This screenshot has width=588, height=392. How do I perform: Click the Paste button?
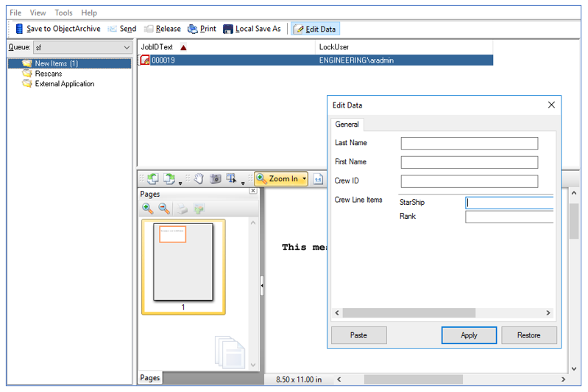(x=359, y=335)
